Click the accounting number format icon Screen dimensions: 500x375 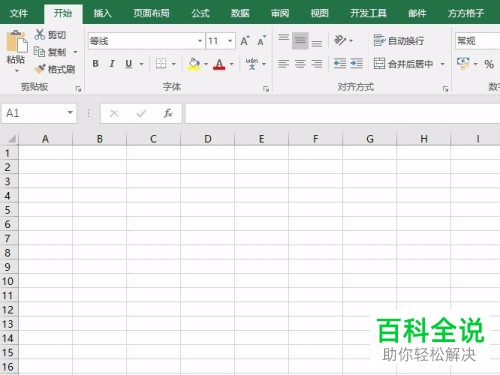point(463,63)
